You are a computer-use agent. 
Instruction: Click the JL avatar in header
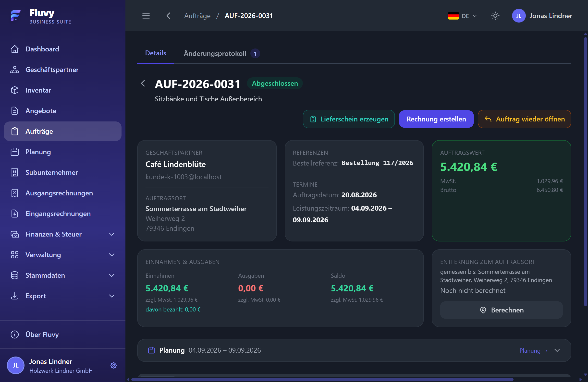click(x=519, y=16)
